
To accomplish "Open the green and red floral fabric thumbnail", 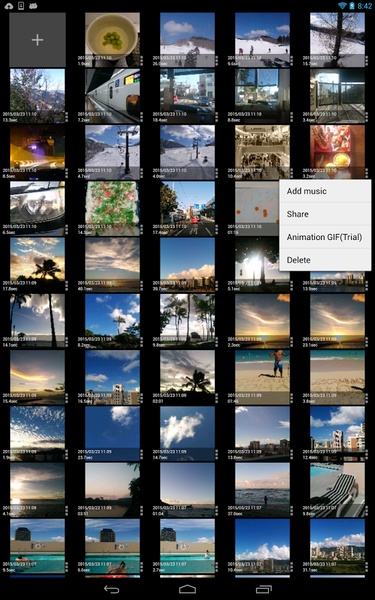I will [112, 209].
